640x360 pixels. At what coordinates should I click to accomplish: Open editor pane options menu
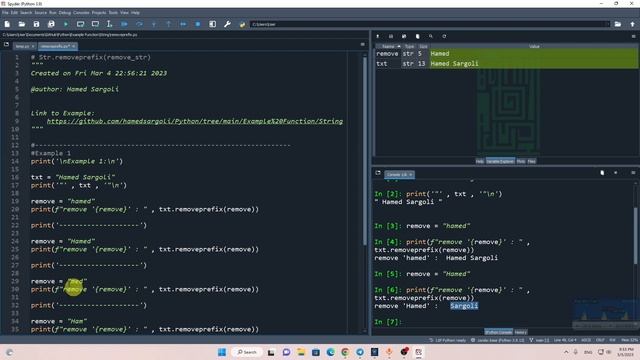[362, 44]
